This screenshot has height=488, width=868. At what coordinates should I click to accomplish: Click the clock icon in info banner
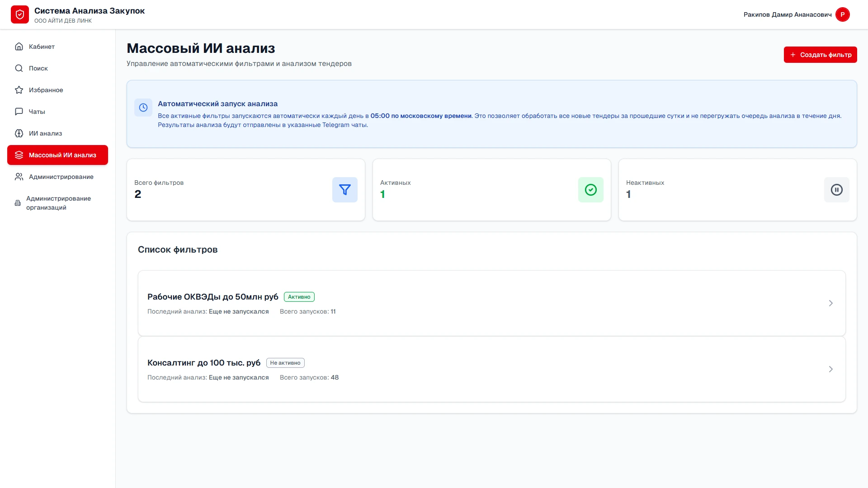coord(143,108)
